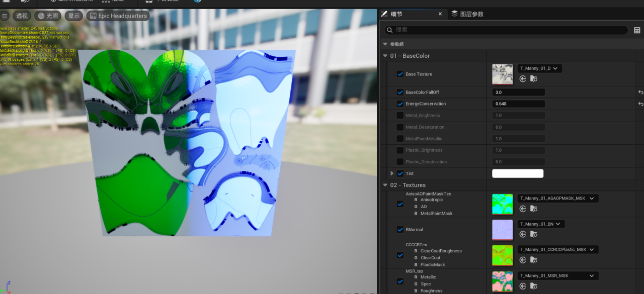644x294 pixels.
Task: Enable the MetalPaintMetallic override
Action: click(x=400, y=139)
